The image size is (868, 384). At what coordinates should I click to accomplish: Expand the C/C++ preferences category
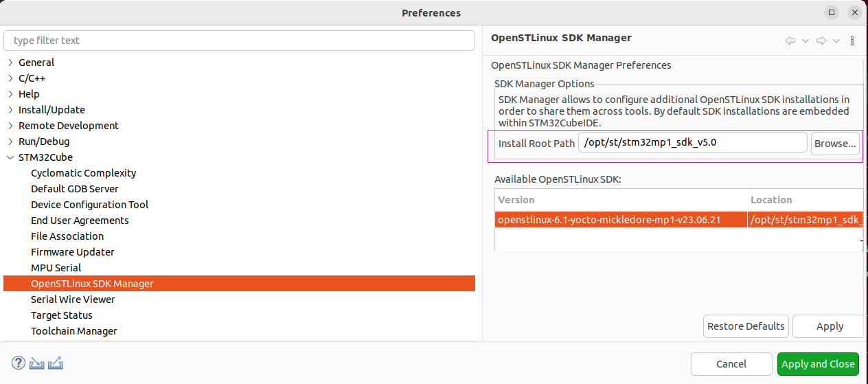10,78
